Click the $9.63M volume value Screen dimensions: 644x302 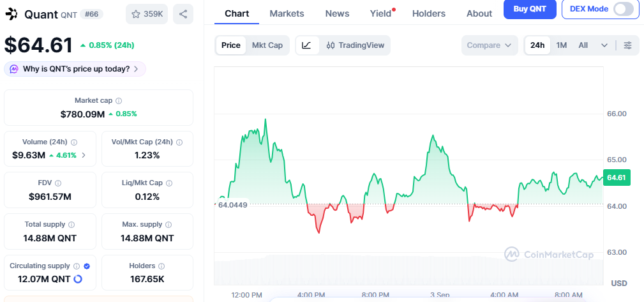29,155
